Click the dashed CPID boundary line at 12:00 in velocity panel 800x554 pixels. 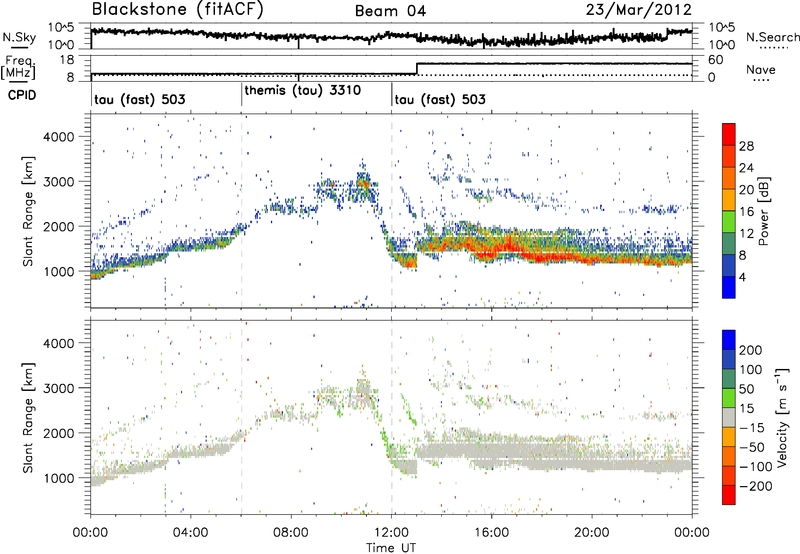[391, 417]
